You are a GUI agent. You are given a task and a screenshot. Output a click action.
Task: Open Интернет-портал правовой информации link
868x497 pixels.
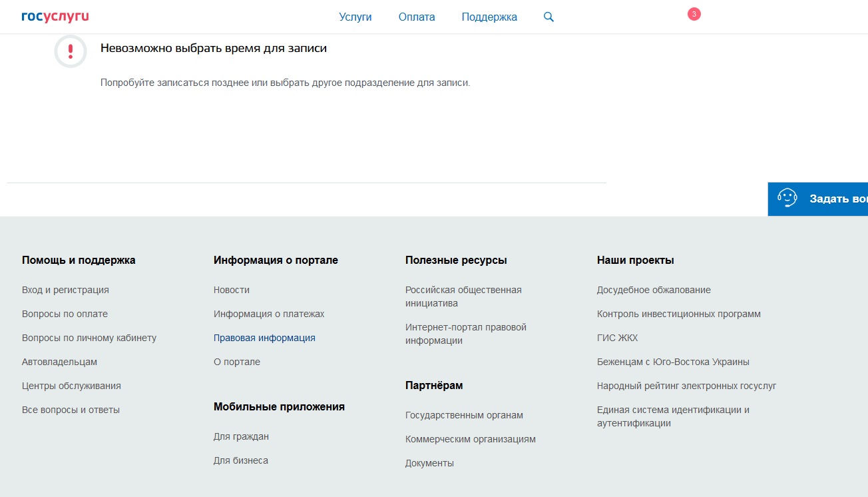click(466, 334)
